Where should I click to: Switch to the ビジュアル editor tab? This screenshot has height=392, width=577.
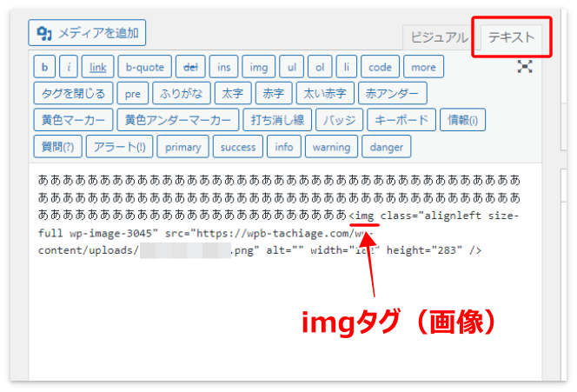(438, 37)
